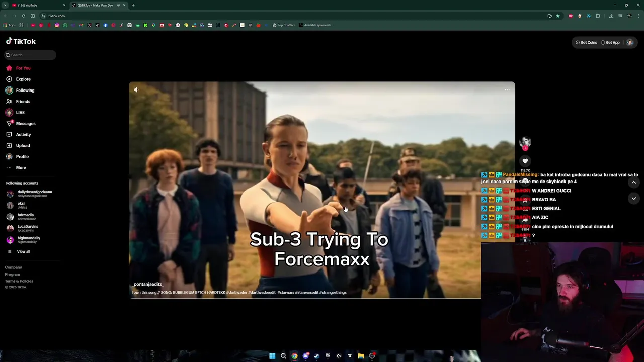Open File Explorer from the taskbar
The image size is (644, 362).
361,356
